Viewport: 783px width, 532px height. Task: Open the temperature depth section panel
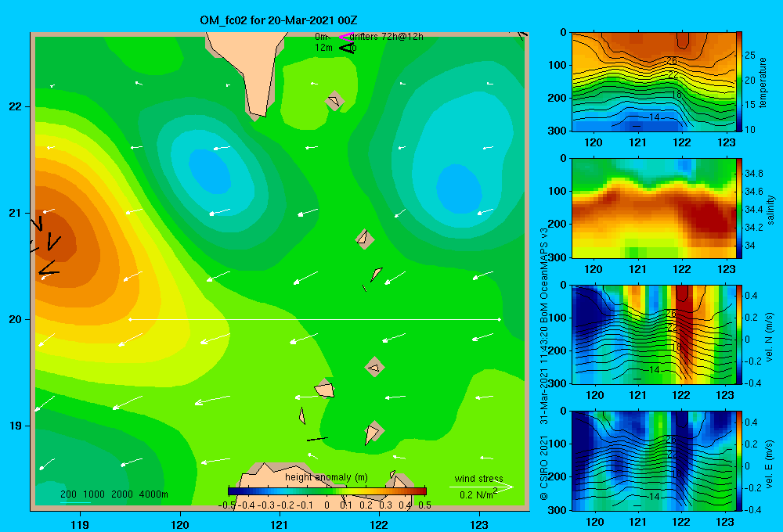(654, 81)
